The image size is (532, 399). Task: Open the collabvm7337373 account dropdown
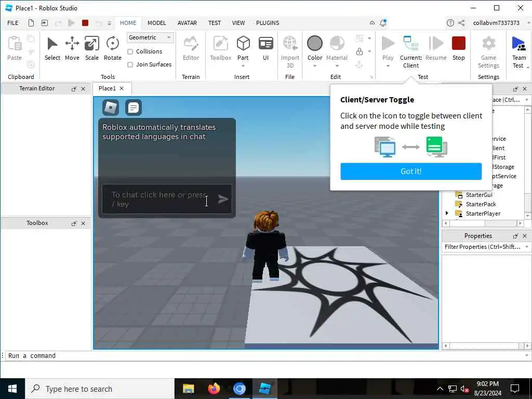[528, 23]
